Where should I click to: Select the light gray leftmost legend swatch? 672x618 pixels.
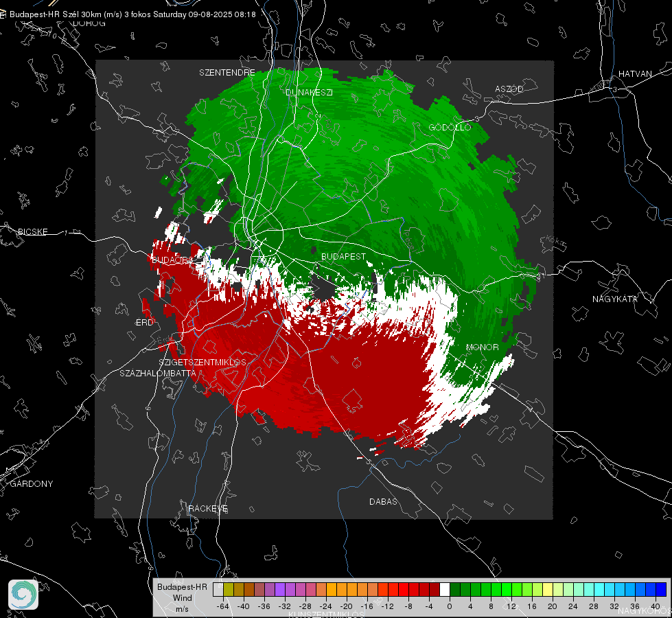[x=218, y=589]
